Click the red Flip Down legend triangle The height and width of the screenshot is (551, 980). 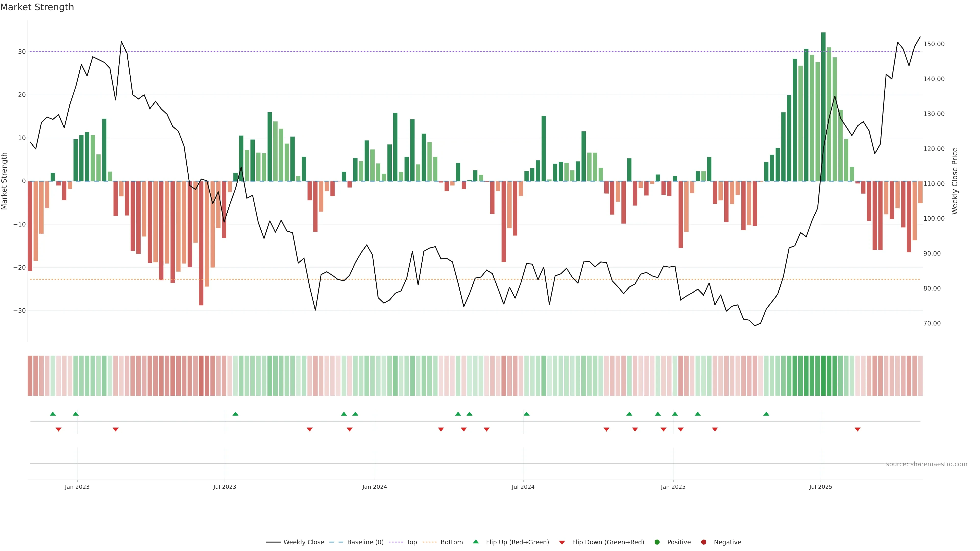(x=562, y=543)
